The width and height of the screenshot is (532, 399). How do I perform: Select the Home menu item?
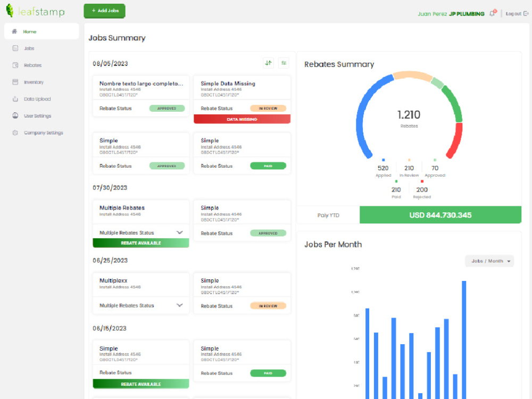[41, 31]
